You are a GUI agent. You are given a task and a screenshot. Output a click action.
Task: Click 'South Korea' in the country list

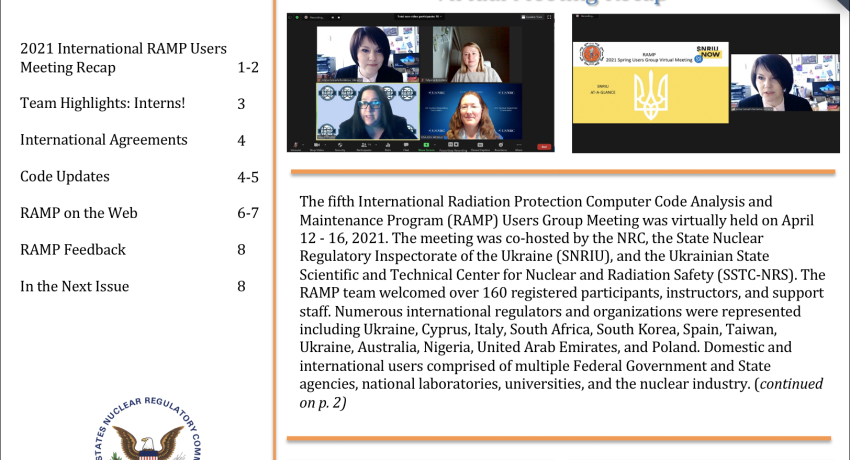(638, 329)
